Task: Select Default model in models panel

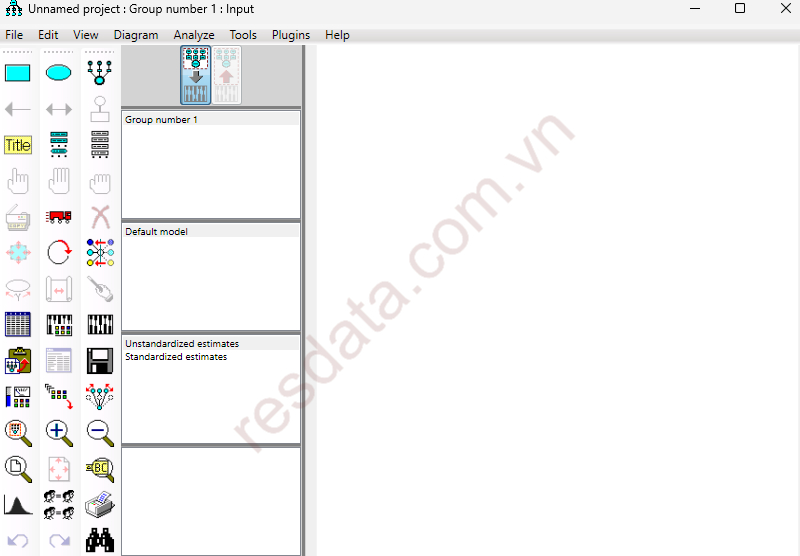Action: [157, 232]
